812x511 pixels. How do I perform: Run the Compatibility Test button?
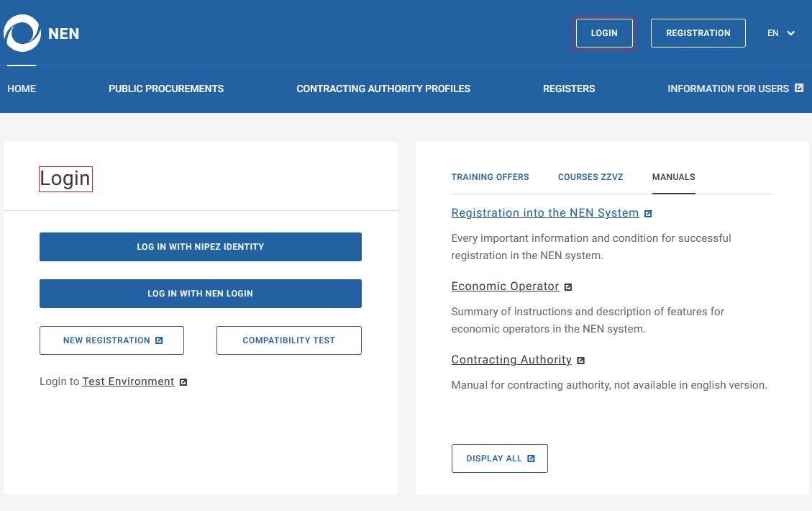click(288, 340)
